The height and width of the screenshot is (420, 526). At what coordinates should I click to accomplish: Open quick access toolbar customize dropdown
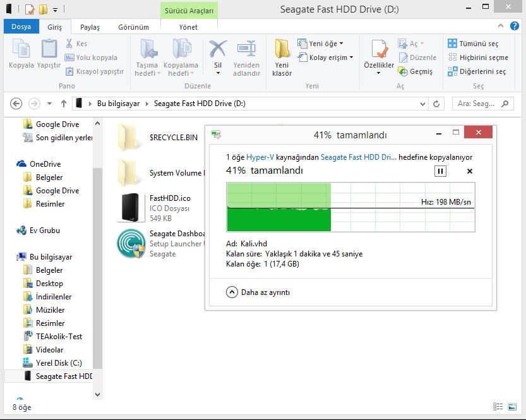click(x=56, y=9)
